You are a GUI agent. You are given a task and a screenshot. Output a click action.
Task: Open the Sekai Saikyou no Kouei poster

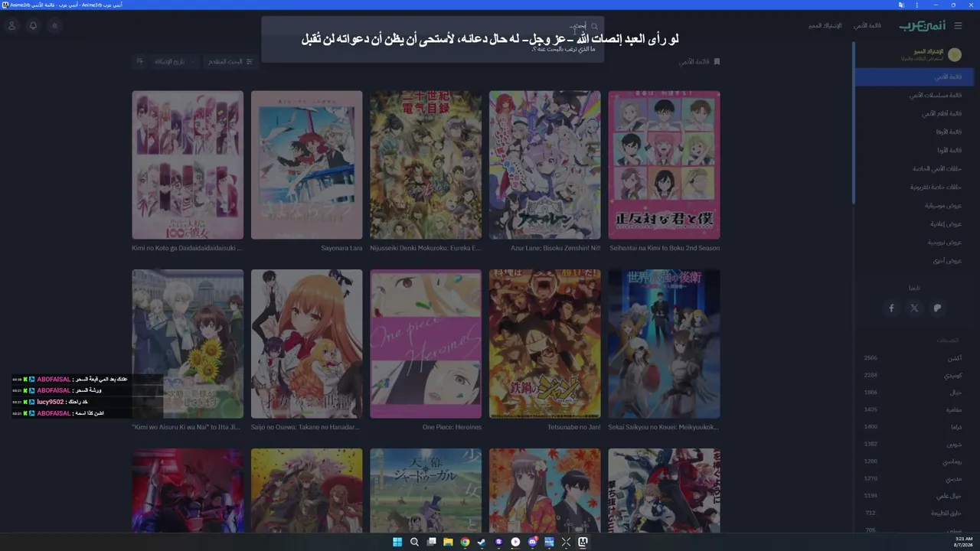664,344
